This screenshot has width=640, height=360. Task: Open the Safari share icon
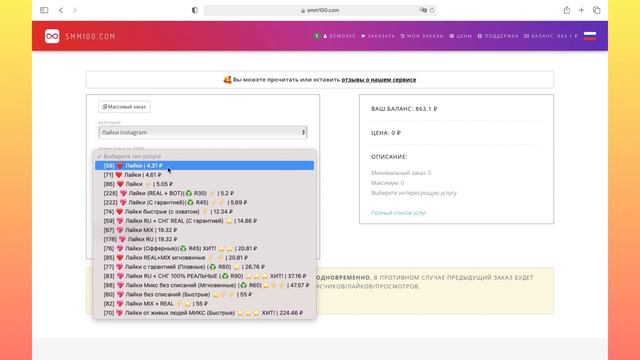pos(567,10)
